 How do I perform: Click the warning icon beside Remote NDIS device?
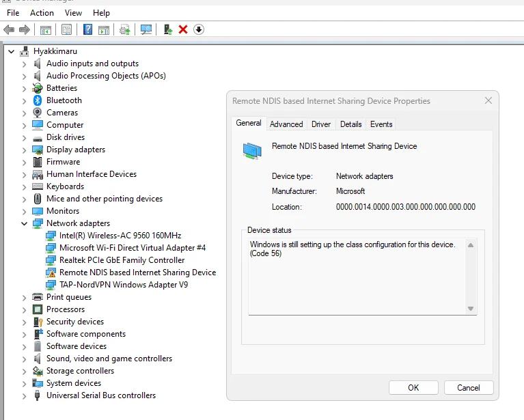[51, 272]
